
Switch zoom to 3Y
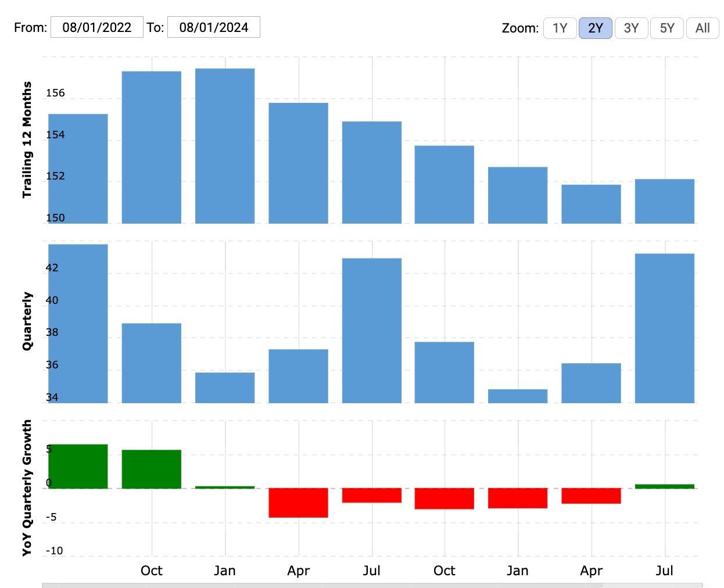[631, 28]
